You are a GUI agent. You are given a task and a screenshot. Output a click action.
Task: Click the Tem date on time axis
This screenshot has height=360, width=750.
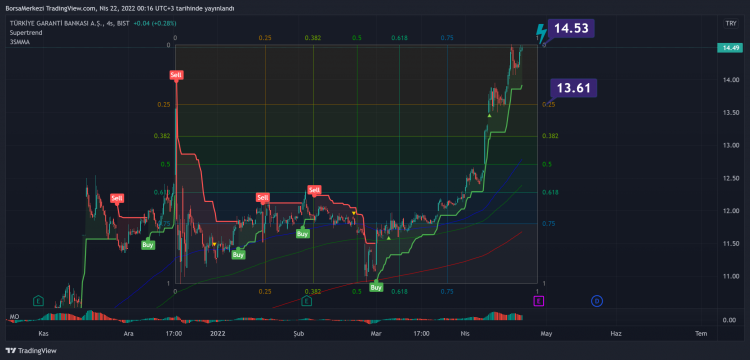(x=701, y=333)
